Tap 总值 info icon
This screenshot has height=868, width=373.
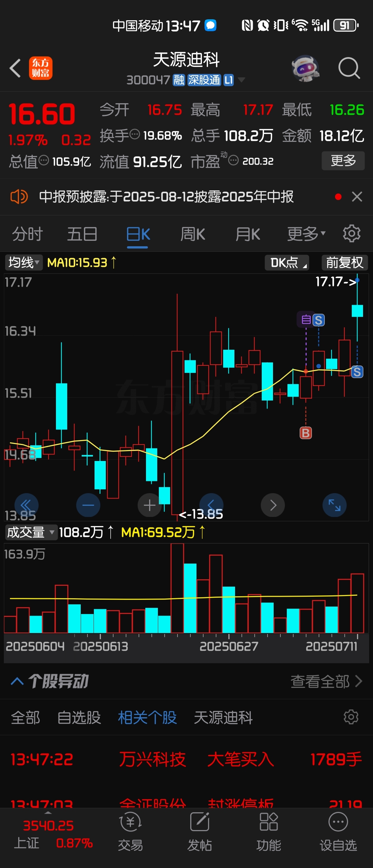click(44, 160)
